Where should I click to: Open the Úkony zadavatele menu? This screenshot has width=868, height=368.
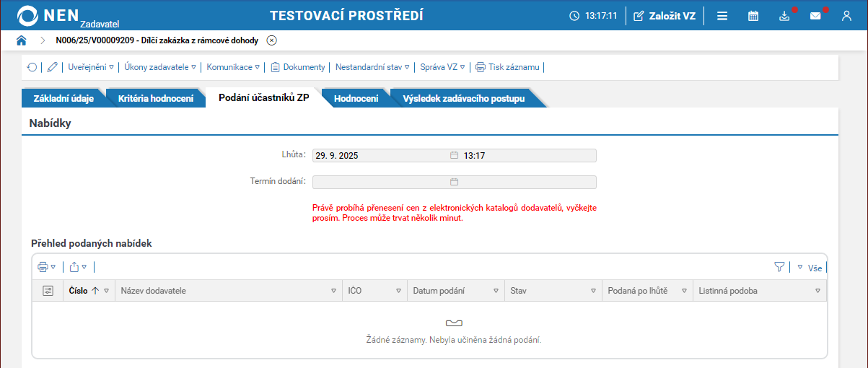tap(160, 67)
